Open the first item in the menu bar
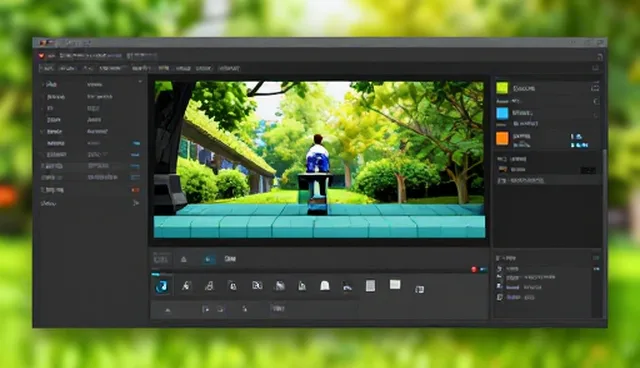The height and width of the screenshot is (368, 640). (x=47, y=69)
